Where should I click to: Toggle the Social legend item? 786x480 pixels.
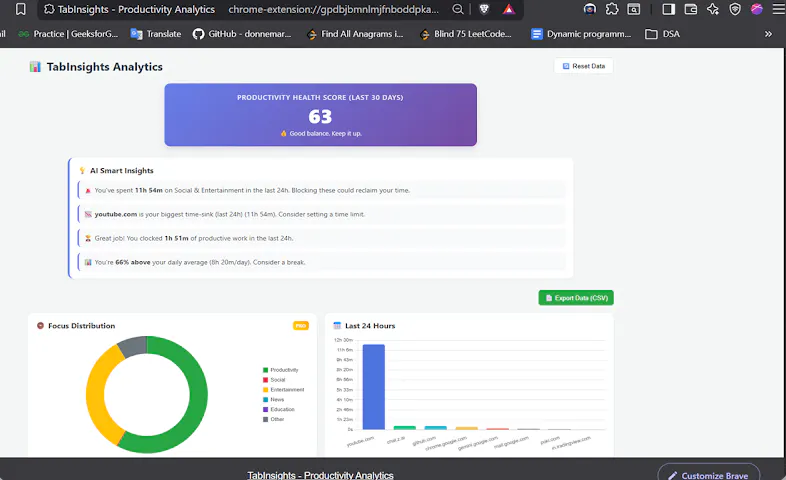coord(274,380)
